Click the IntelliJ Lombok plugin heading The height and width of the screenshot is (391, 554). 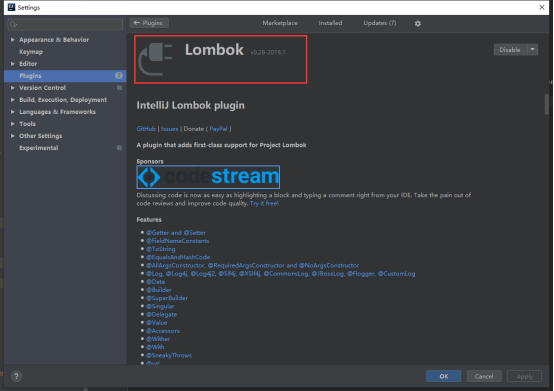[x=190, y=105]
